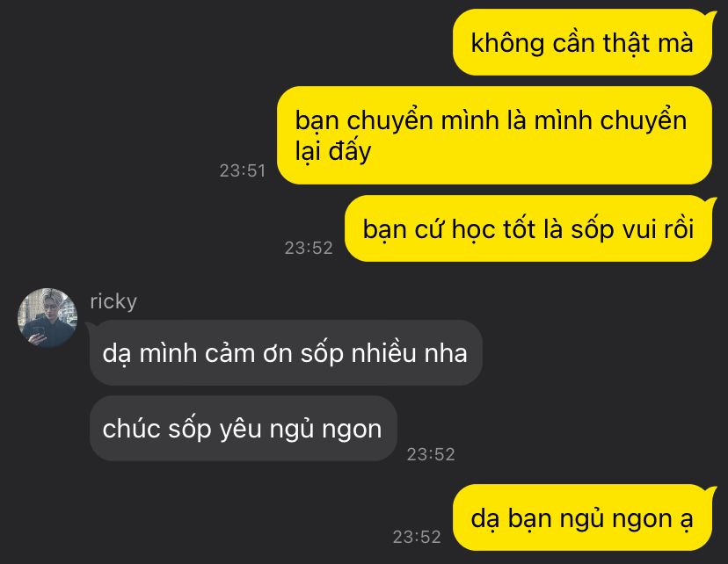Click the words 'nhiều nha' in gray bubble
The image size is (728, 564).
(x=409, y=353)
